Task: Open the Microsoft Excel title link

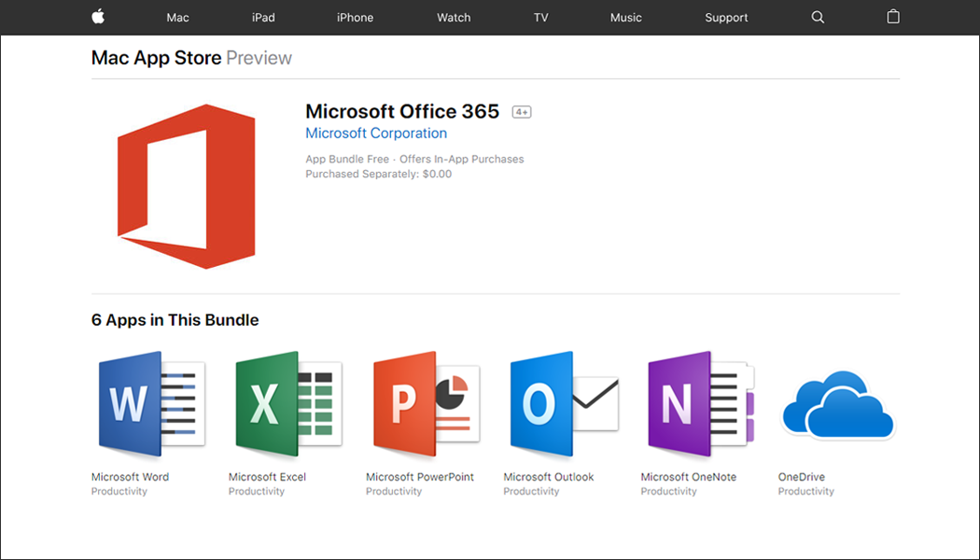Action: pyautogui.click(x=267, y=477)
